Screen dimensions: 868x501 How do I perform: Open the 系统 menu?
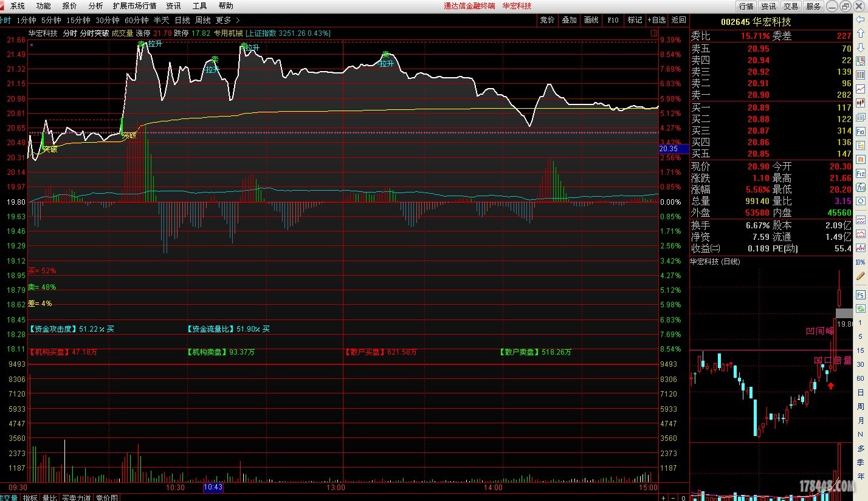pos(18,6)
